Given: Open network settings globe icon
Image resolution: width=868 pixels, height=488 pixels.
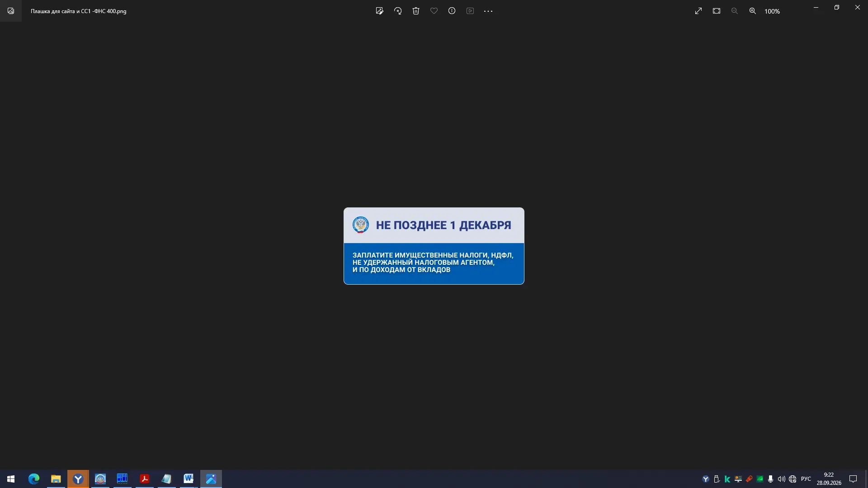Looking at the screenshot, I should coord(793,479).
